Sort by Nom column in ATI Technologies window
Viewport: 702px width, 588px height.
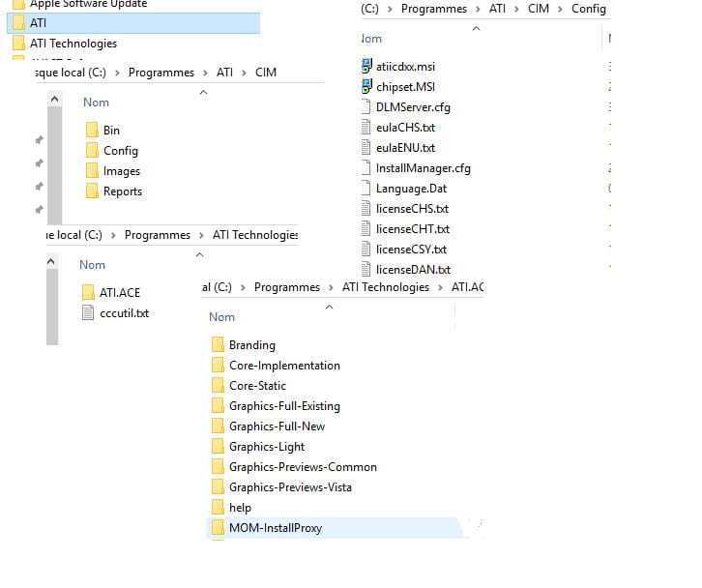92,265
